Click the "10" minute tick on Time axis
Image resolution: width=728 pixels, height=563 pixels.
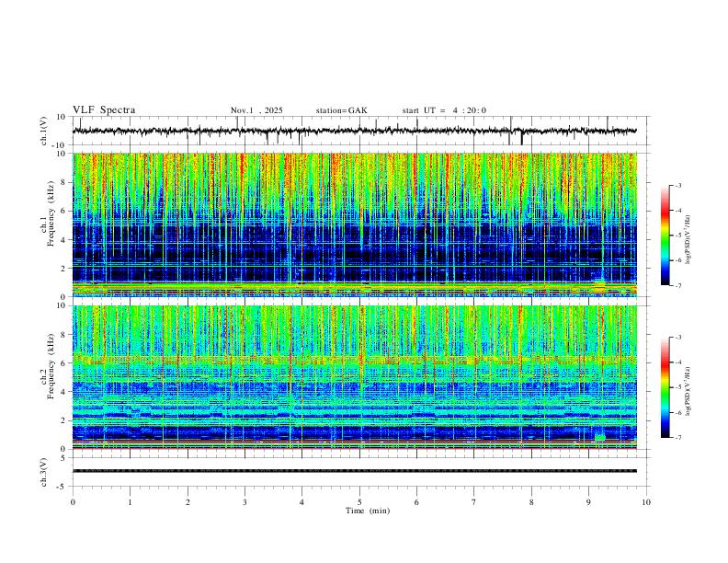[646, 502]
